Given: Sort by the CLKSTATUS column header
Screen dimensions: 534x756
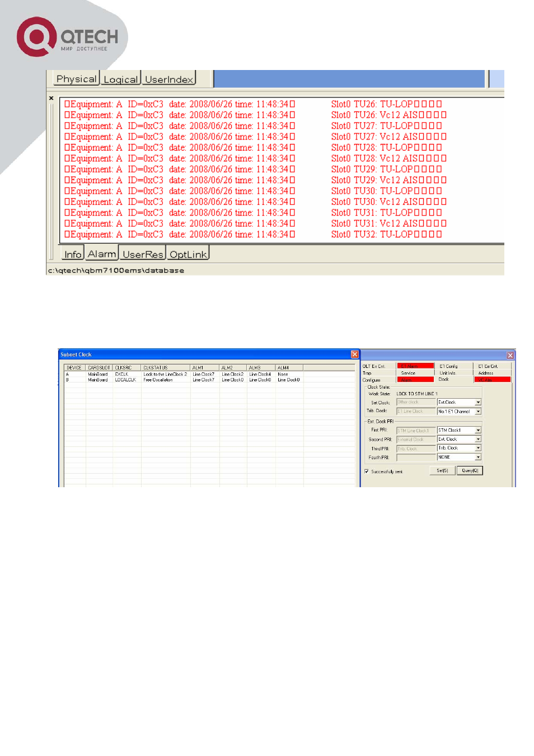Looking at the screenshot, I should (166, 368).
